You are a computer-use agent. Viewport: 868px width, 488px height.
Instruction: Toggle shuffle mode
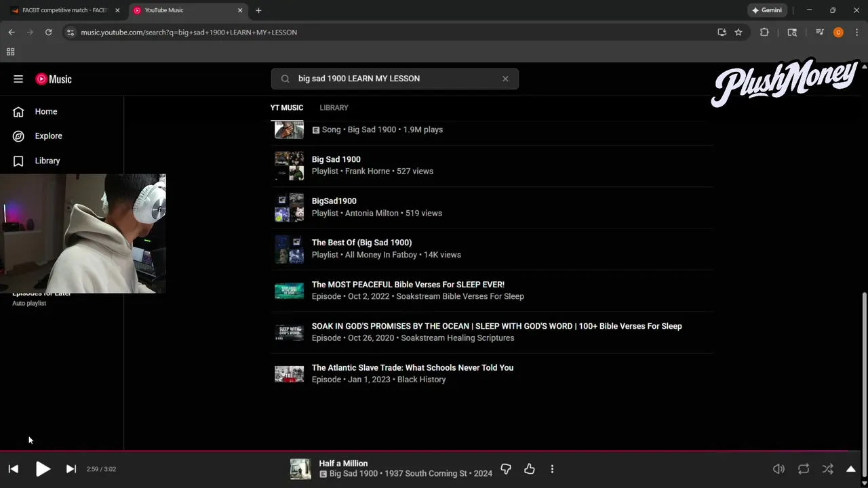[828, 469]
